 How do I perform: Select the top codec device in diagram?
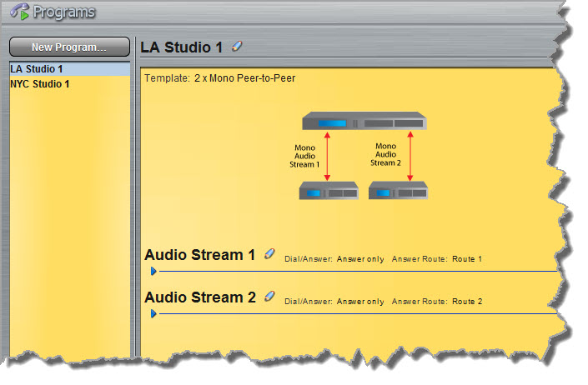(x=364, y=123)
